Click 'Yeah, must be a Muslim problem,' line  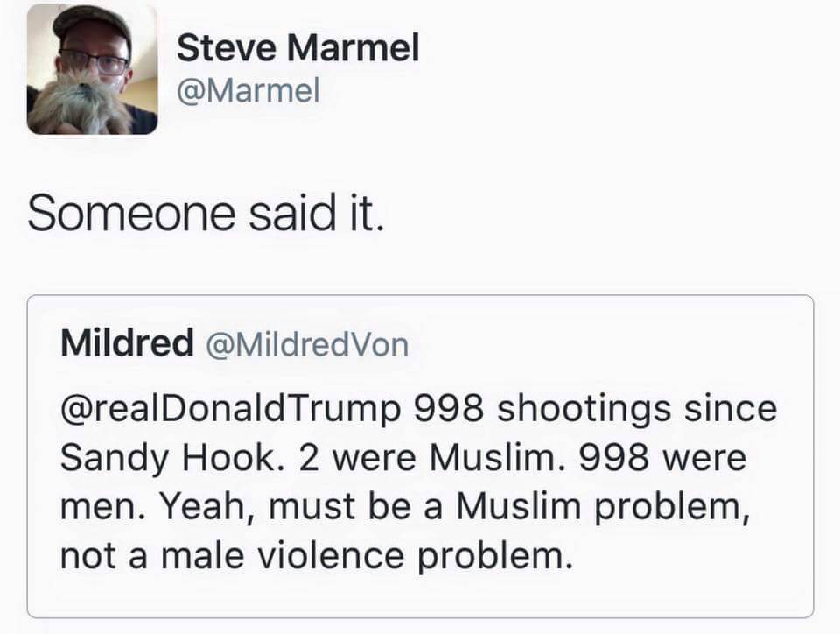click(x=454, y=506)
